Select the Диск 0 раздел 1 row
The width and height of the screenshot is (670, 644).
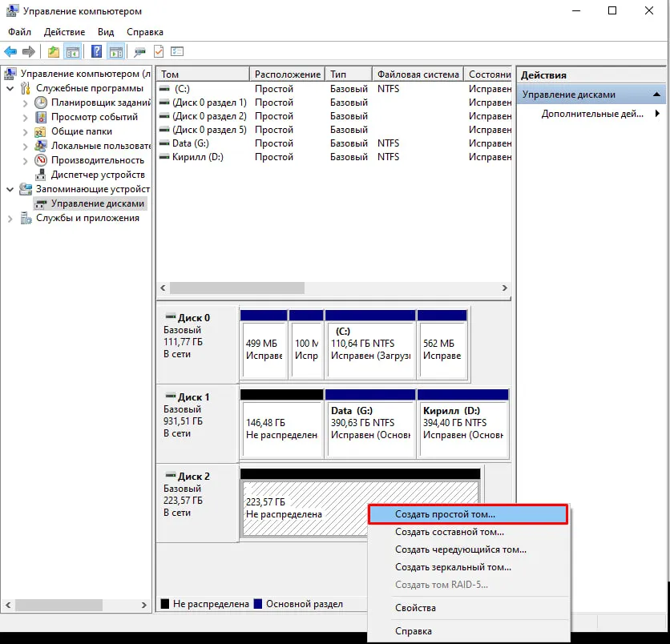(x=334, y=103)
